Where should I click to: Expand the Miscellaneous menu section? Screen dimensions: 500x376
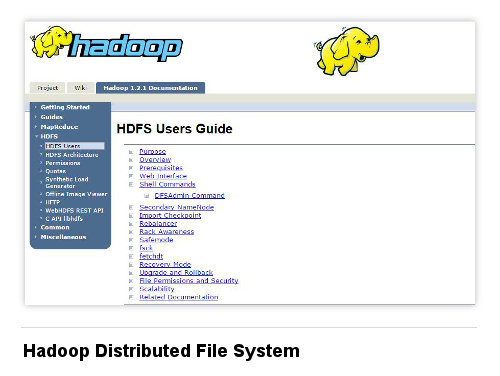coord(63,237)
